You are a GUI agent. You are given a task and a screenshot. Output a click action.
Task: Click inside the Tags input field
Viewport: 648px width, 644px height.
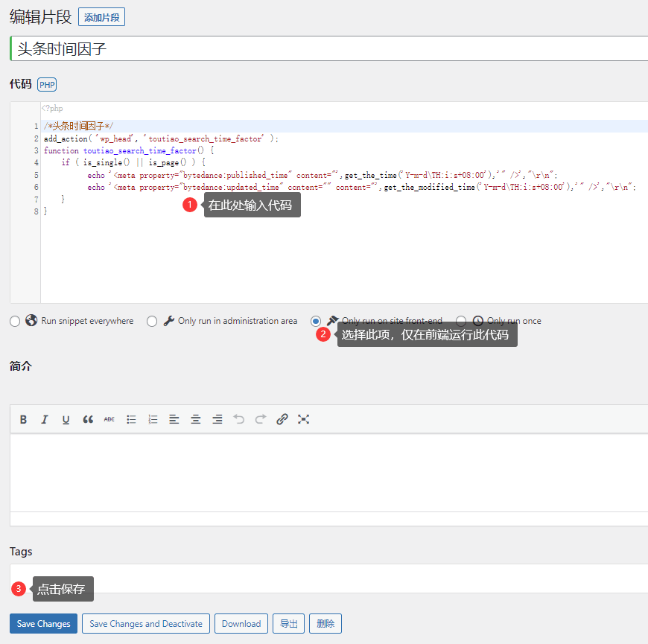click(329, 578)
